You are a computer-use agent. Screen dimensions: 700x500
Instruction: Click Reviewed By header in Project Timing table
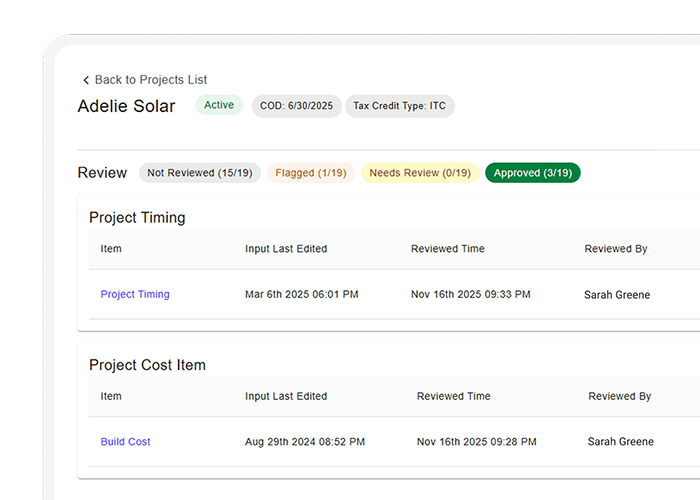tap(616, 249)
